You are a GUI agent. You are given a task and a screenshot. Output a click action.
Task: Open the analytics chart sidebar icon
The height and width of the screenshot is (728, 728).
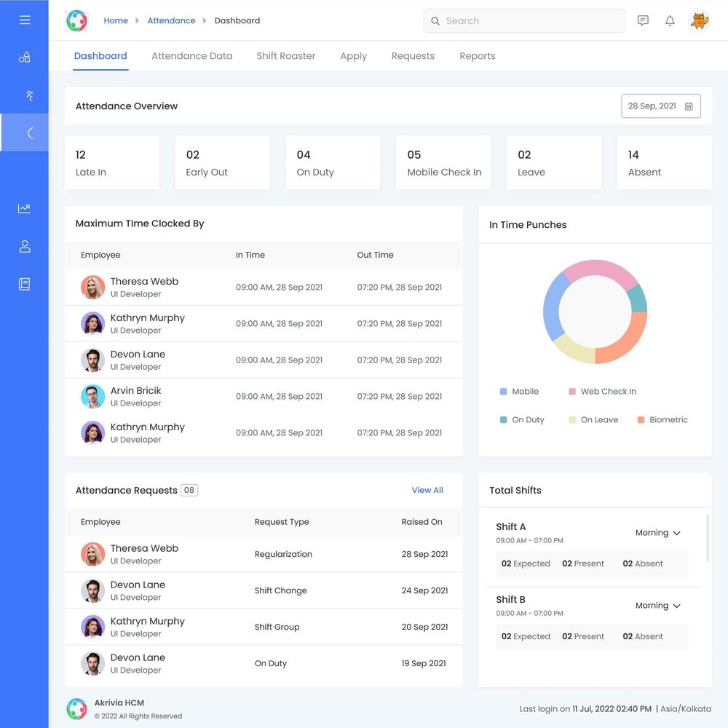click(24, 209)
